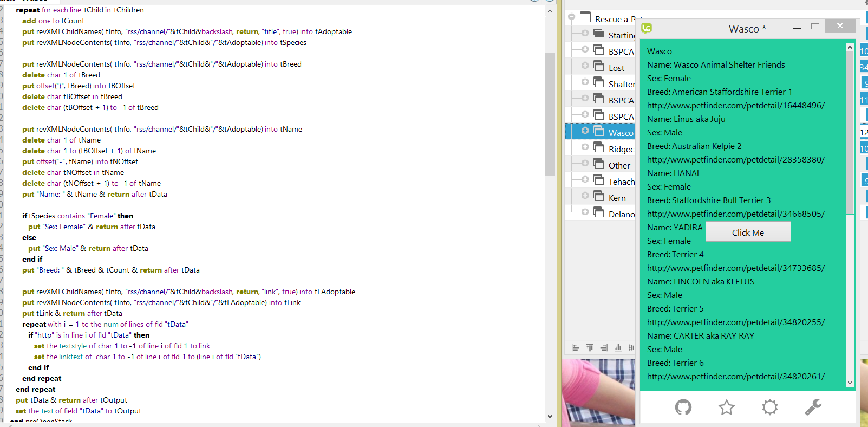Image resolution: width=868 pixels, height=427 pixels.
Task: Expand the Other card node
Action: (585, 163)
